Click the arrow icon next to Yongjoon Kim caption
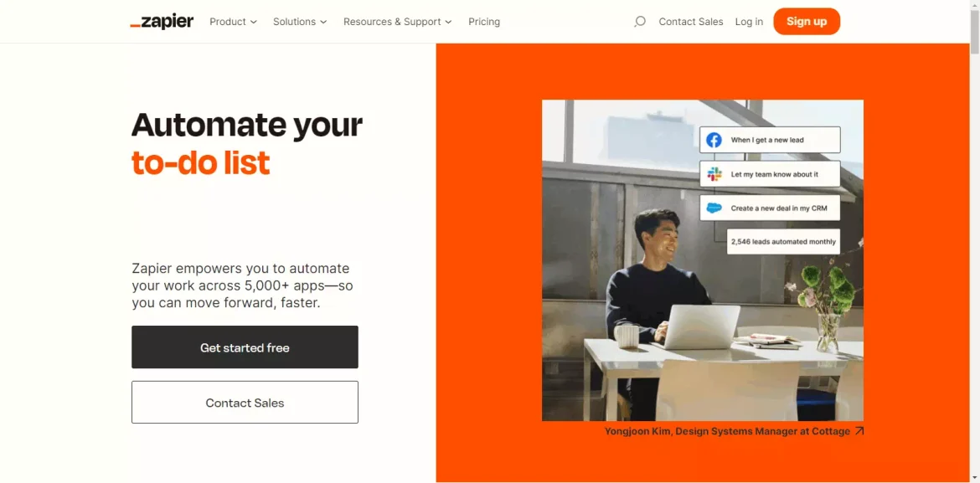Image resolution: width=980 pixels, height=483 pixels. pos(859,431)
